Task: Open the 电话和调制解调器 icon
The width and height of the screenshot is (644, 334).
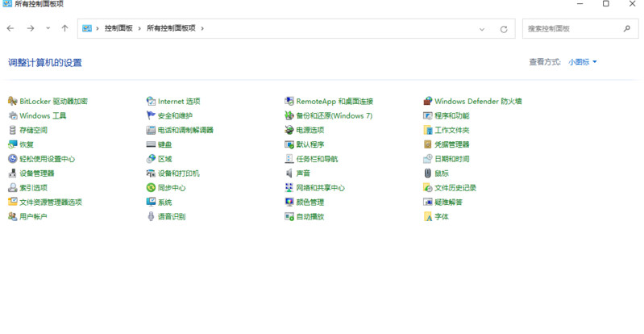Action: 151,130
